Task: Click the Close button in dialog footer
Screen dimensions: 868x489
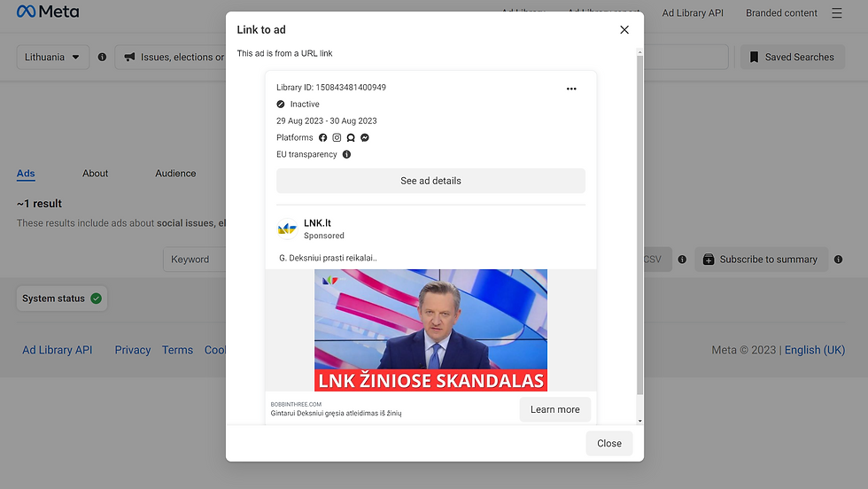Action: 609,443
